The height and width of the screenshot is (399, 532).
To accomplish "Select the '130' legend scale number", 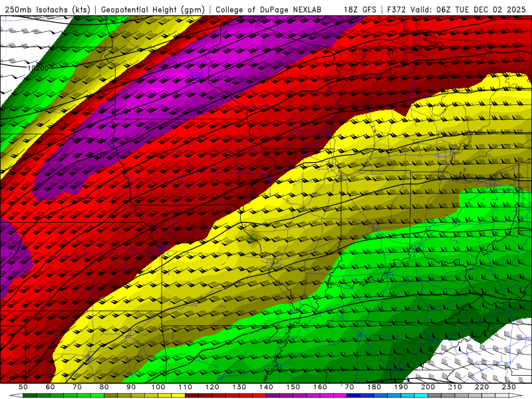I will [239, 387].
